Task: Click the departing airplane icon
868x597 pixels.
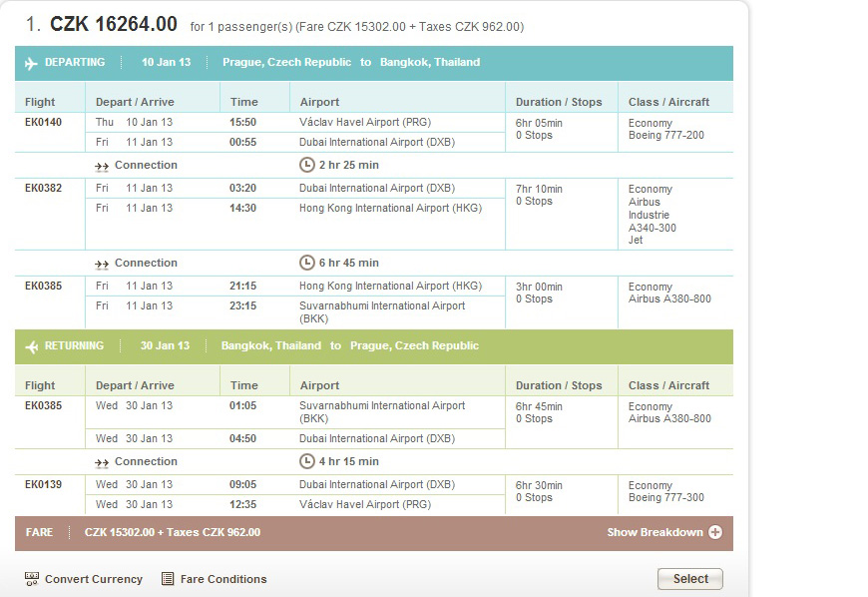Action: [x=31, y=63]
